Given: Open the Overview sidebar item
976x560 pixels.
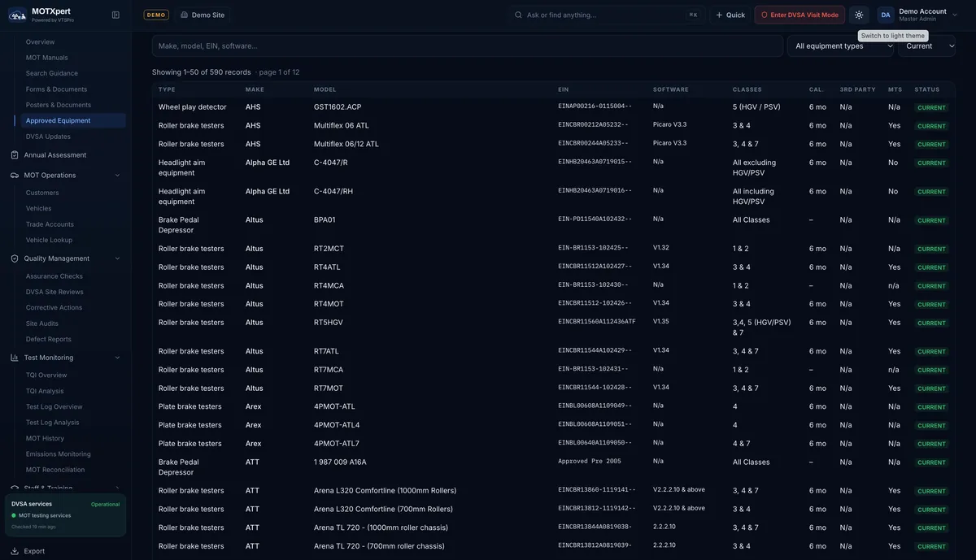Looking at the screenshot, I should (41, 42).
